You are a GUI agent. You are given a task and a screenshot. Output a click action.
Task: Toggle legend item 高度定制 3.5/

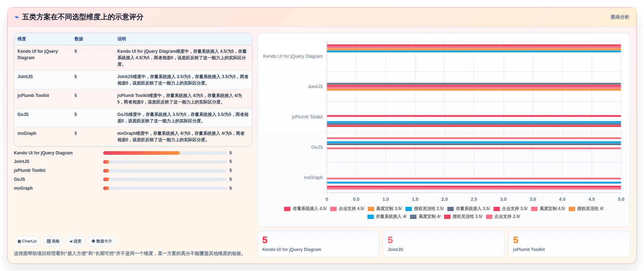385,209
